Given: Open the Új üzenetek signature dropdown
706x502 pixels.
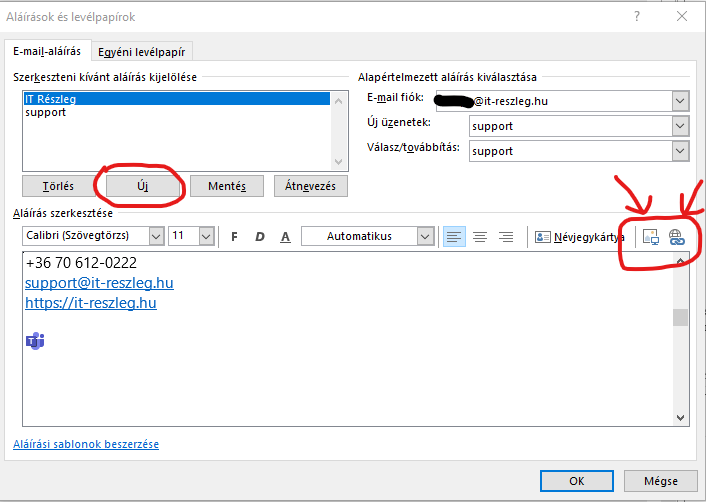Looking at the screenshot, I should pos(680,127).
